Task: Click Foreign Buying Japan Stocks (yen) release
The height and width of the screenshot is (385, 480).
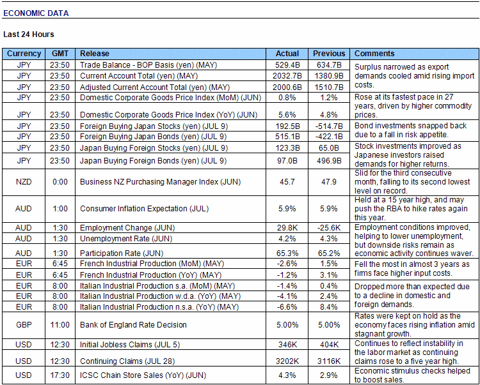Action: pyautogui.click(x=153, y=126)
